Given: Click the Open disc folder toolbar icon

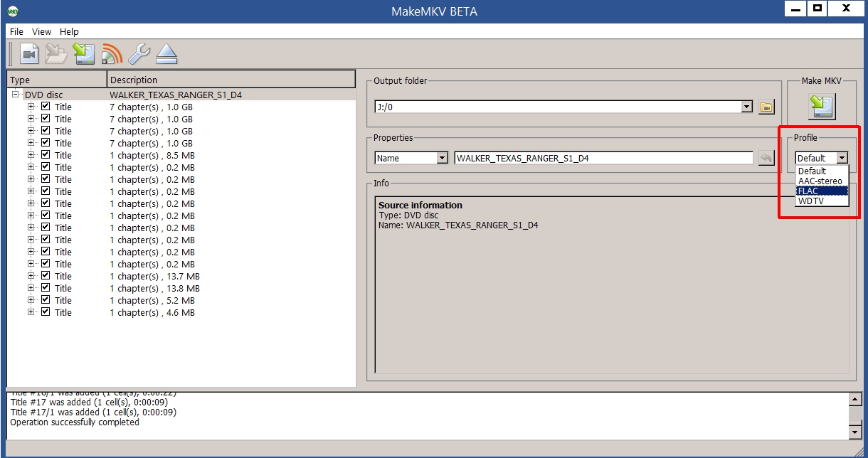Looking at the screenshot, I should pyautogui.click(x=55, y=54).
